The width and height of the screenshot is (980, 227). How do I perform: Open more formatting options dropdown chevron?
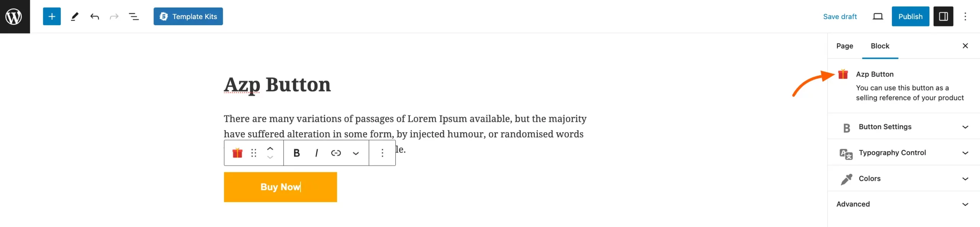point(356,153)
